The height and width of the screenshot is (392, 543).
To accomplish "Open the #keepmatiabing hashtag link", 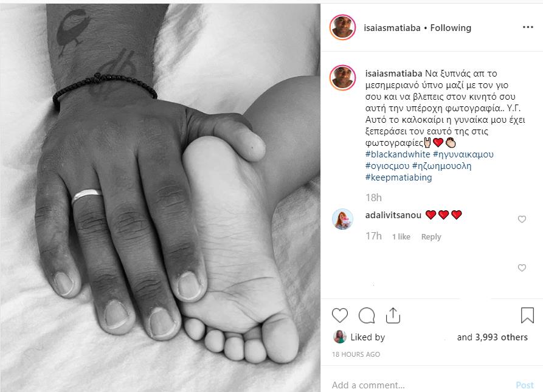I will pyautogui.click(x=399, y=177).
